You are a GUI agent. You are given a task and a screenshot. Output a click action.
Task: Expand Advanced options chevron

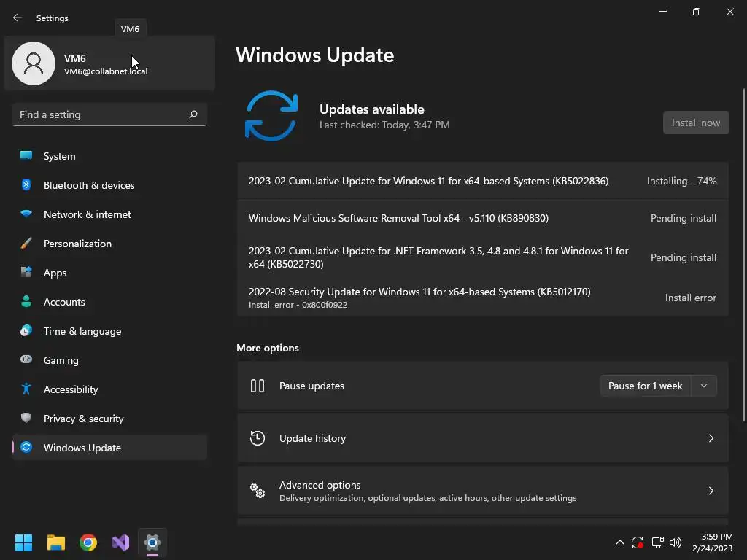(x=711, y=491)
